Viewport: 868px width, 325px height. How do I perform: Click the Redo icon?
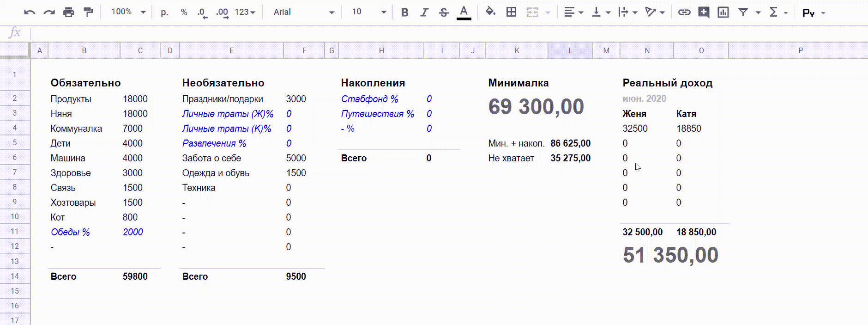[49, 12]
